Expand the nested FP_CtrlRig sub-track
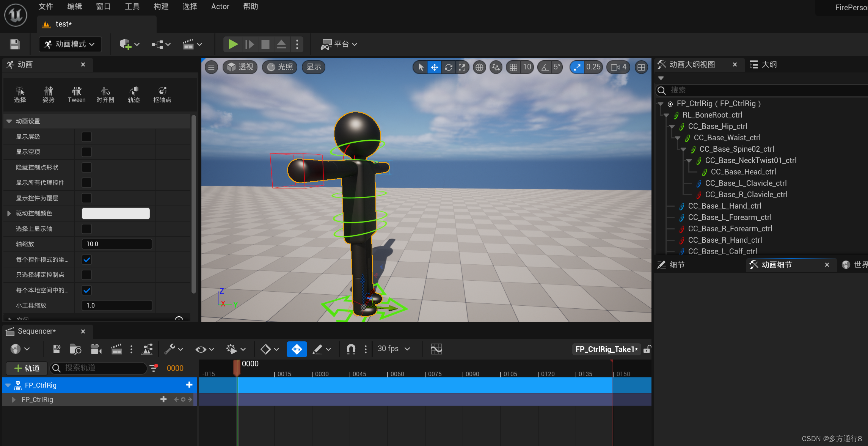 [14, 400]
